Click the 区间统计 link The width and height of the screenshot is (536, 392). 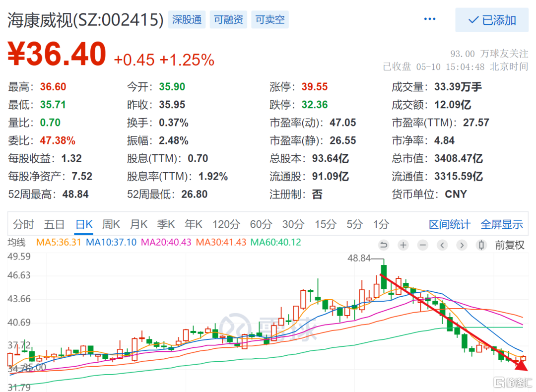point(450,225)
